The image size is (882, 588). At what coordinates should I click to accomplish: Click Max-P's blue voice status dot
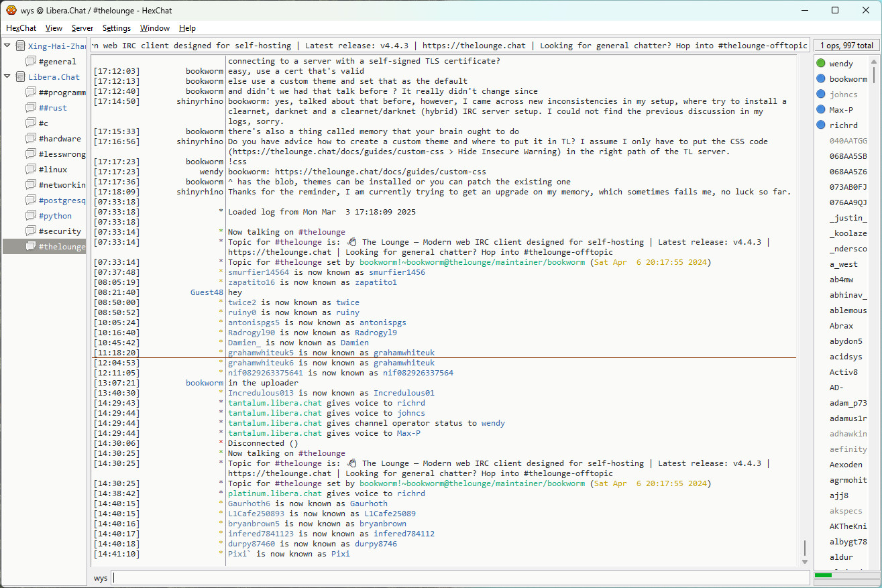[x=821, y=110]
